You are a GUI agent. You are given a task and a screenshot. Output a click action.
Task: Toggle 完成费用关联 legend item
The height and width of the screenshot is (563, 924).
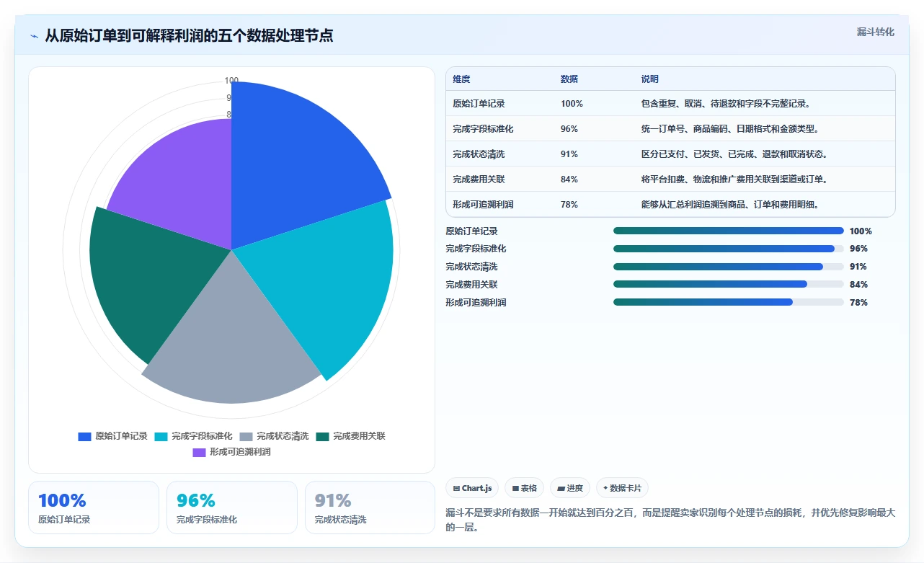[x=350, y=436]
